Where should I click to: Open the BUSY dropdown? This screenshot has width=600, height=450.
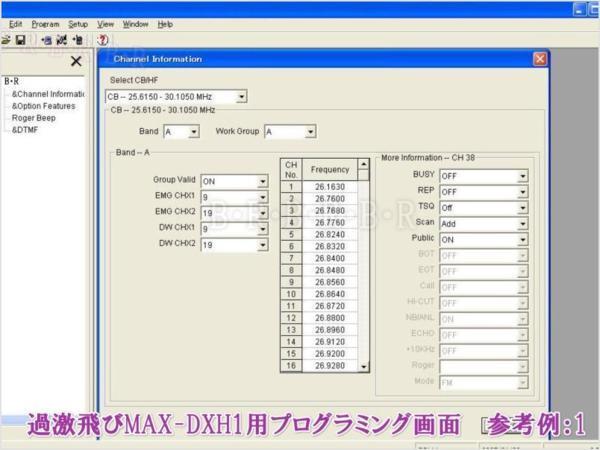pyautogui.click(x=522, y=176)
